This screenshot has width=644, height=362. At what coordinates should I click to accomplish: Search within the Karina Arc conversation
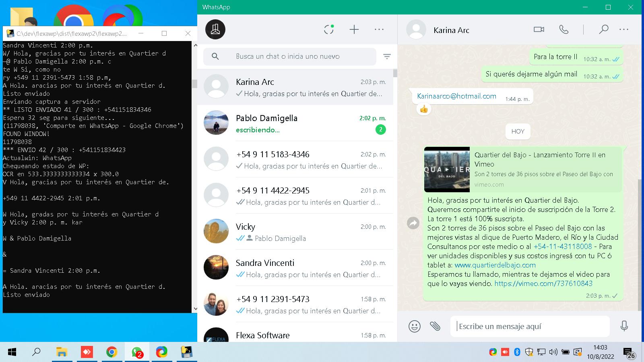(603, 29)
